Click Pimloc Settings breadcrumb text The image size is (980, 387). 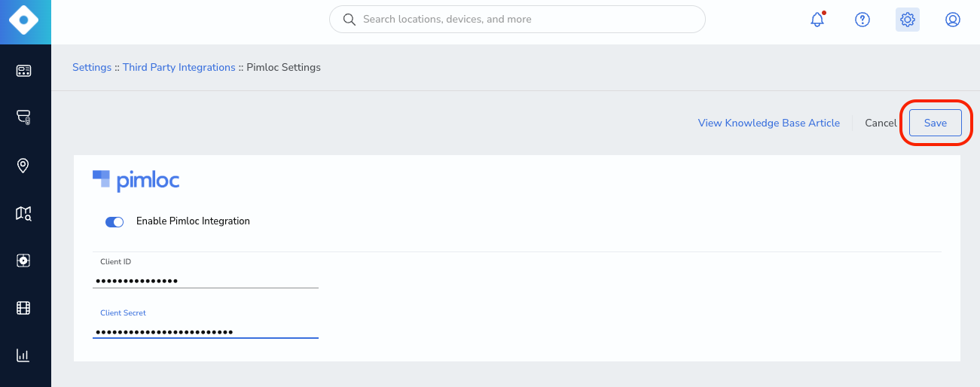(284, 67)
